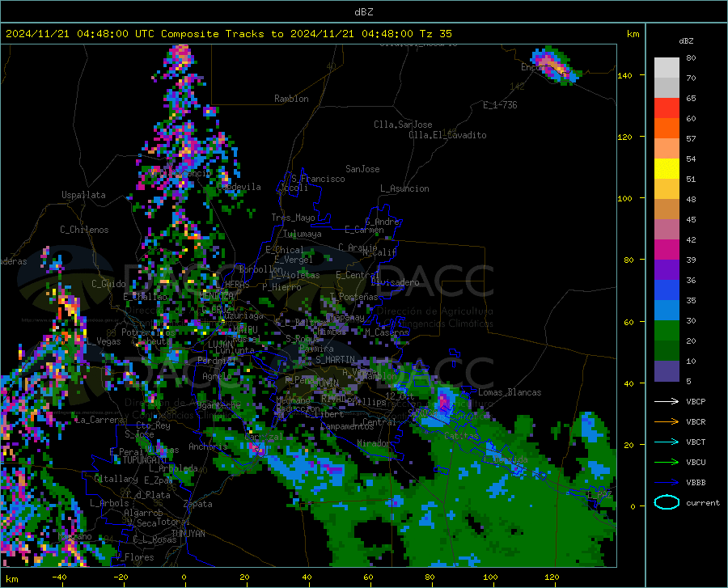
Task: Select the red 65 dBZ legend swatch
Action: click(667, 108)
